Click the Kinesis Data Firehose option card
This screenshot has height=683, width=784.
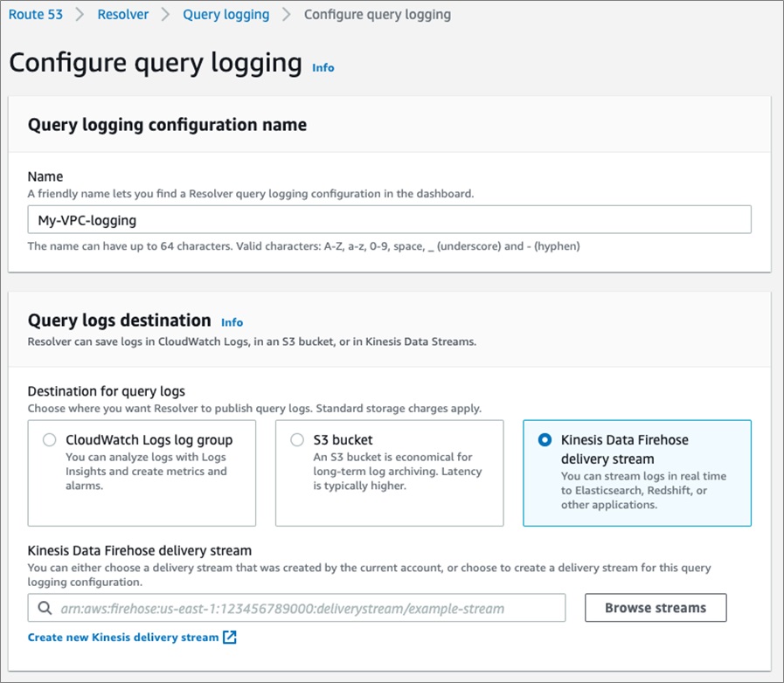637,473
